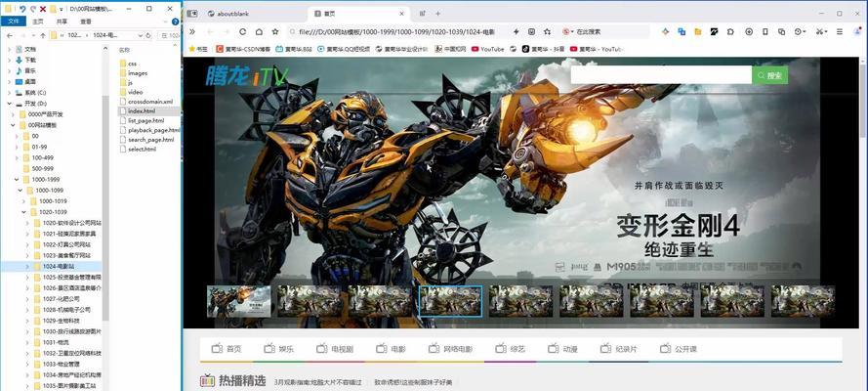The height and width of the screenshot is (391, 868).
Task: Open a new browser tab with plus
Action: (437, 14)
